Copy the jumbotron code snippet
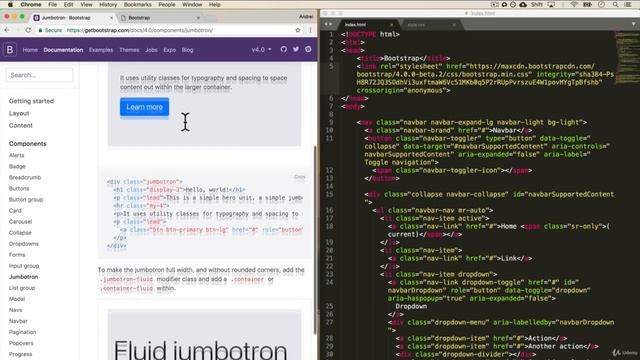This screenshot has width=640, height=360. pyautogui.click(x=300, y=177)
